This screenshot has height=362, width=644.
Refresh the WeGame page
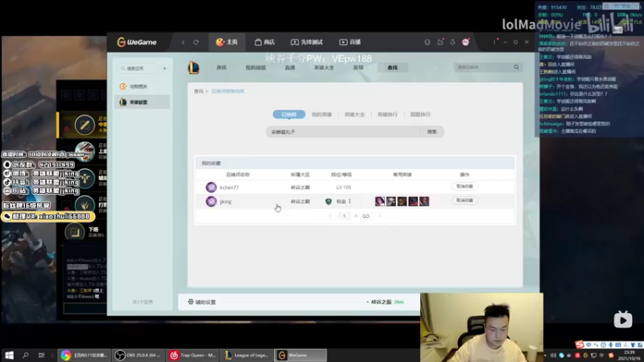pyautogui.click(x=196, y=43)
